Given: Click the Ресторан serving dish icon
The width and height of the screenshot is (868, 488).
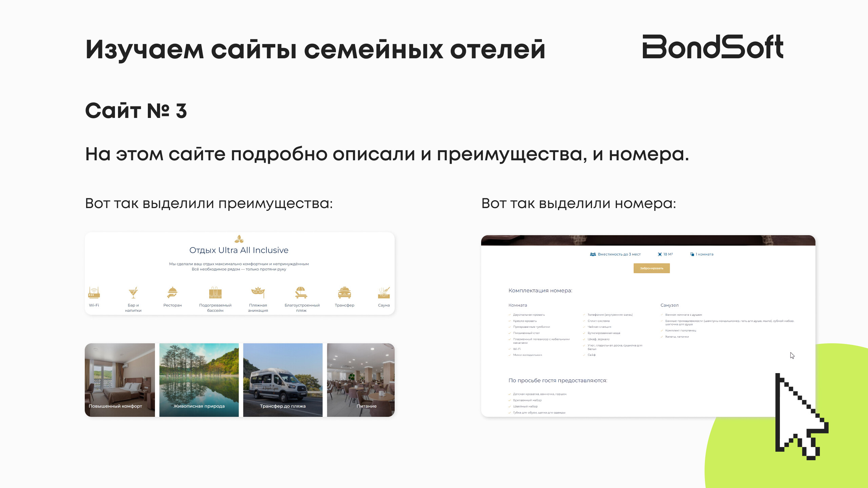Looking at the screenshot, I should 173,292.
